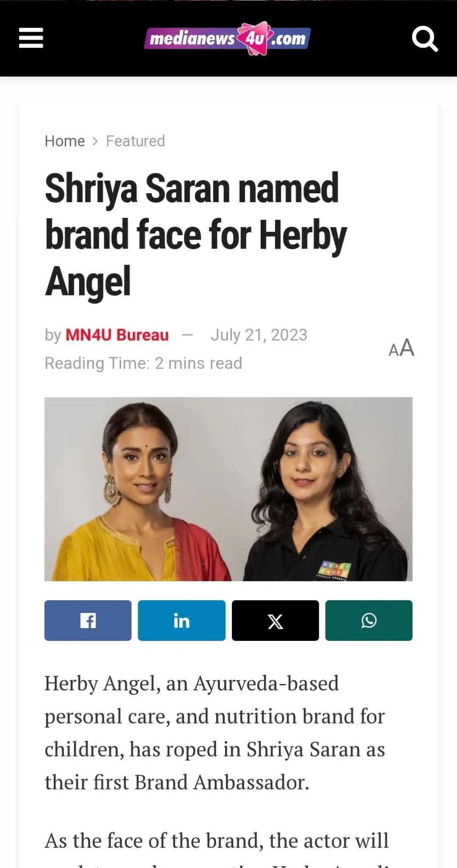Click the woman in yellow kurta
This screenshot has width=457, height=868.
(140, 492)
